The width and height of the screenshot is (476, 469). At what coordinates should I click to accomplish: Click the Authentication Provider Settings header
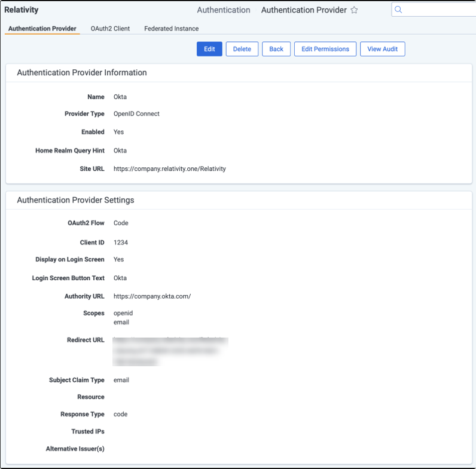tap(75, 200)
